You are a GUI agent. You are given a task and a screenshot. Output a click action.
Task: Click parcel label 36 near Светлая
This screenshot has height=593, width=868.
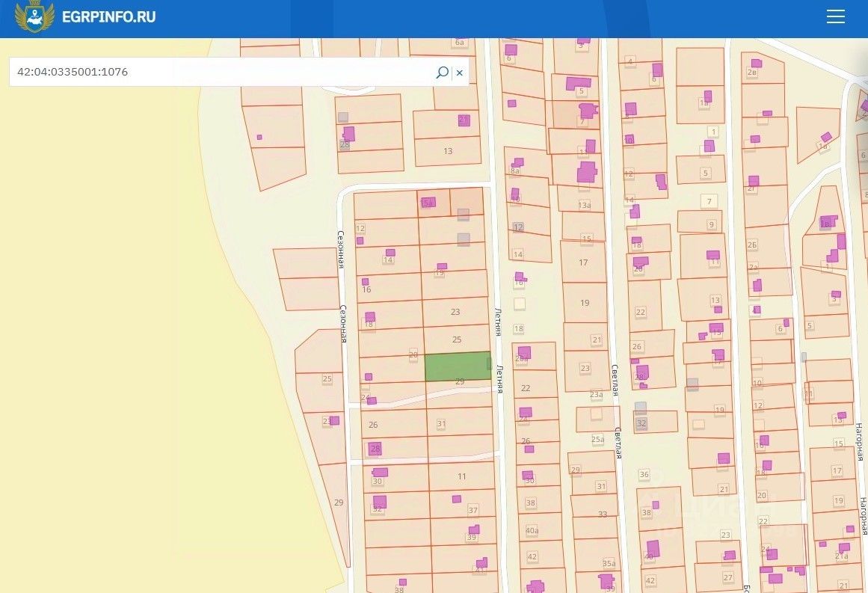[644, 475]
